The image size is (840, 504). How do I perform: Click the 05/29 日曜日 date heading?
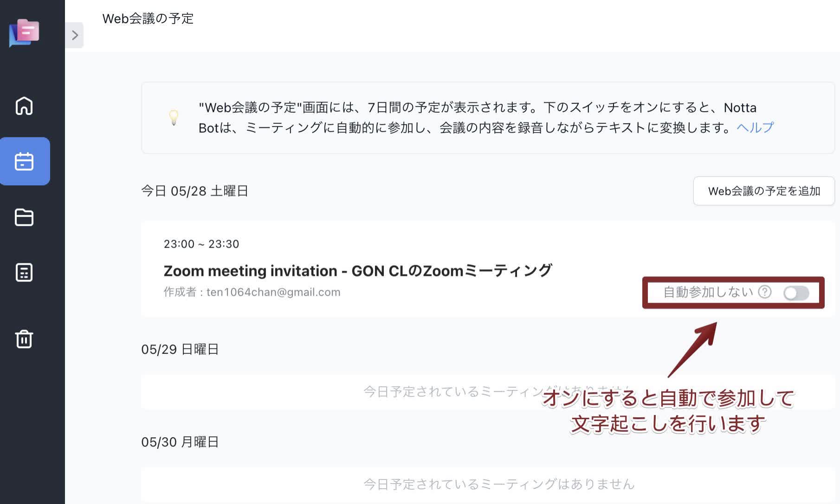(x=180, y=349)
